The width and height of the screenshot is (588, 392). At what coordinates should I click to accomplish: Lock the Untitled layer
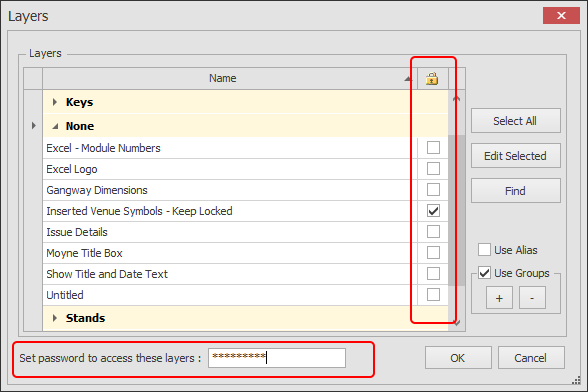coord(433,295)
